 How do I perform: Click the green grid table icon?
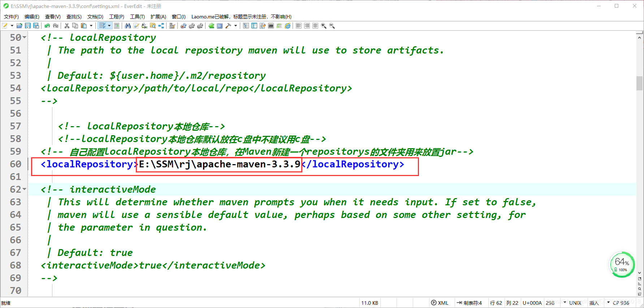click(279, 26)
